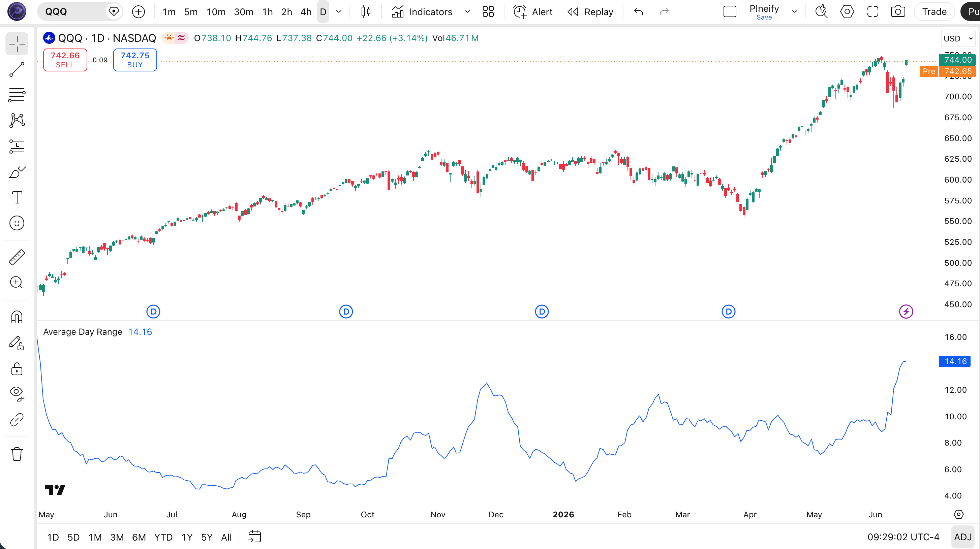This screenshot has width=980, height=549.
Task: Set date range to 6M
Action: (139, 537)
